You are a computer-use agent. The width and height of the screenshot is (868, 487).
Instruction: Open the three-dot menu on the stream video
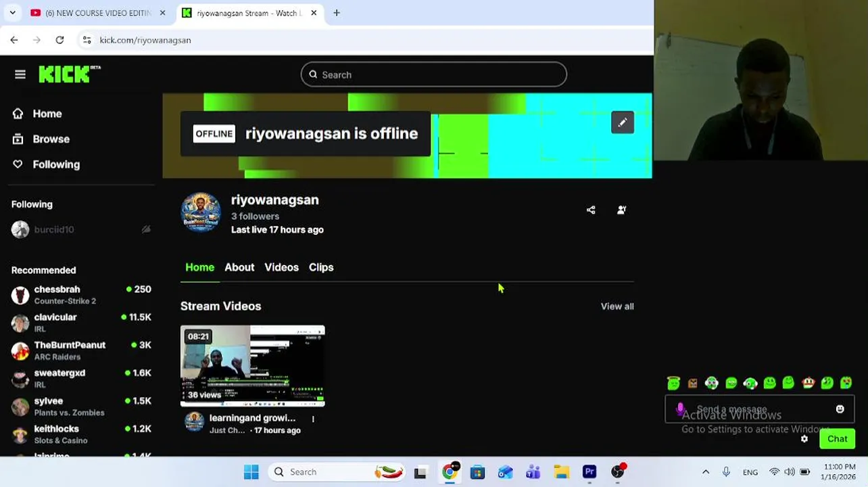[x=313, y=419]
